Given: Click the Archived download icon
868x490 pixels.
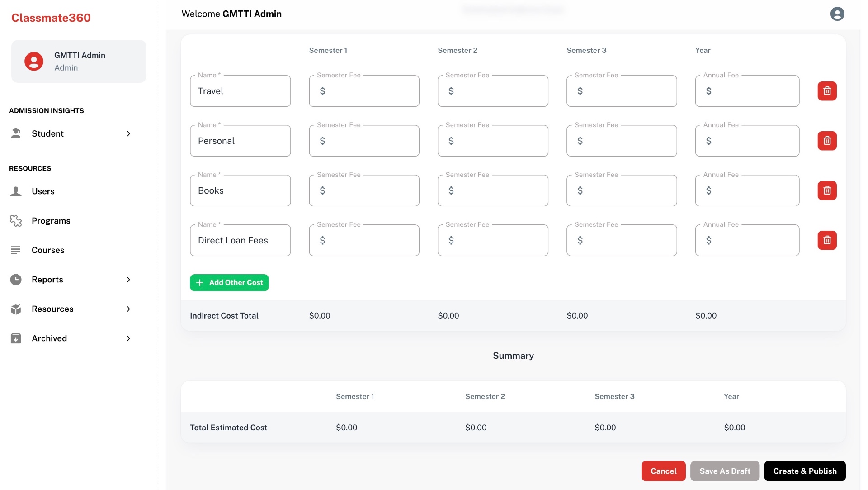Looking at the screenshot, I should [16, 338].
